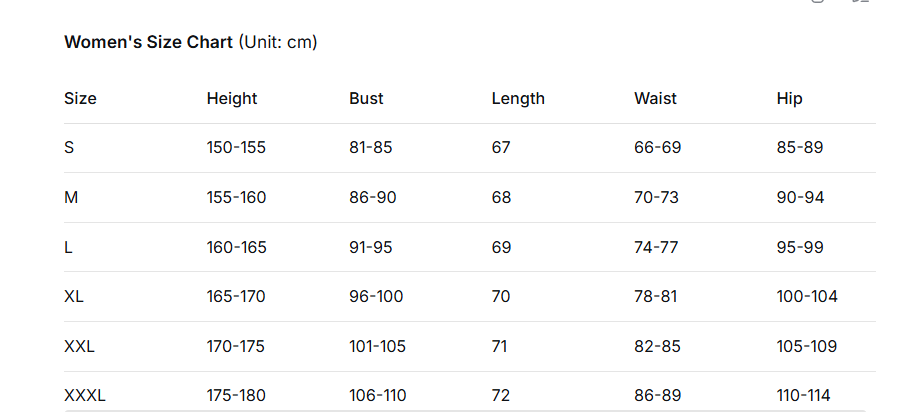Select the XXXL size row label
The height and width of the screenshot is (412, 921).
85,395
